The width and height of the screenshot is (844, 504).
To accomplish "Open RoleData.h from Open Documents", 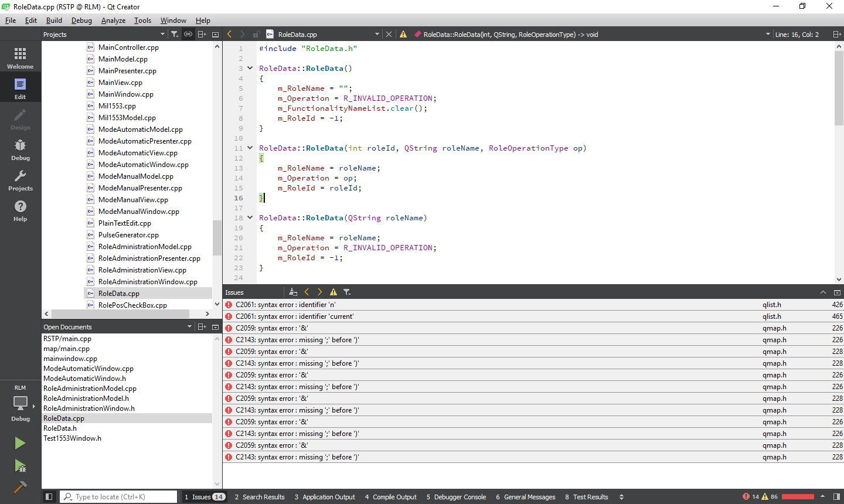I will (x=60, y=428).
